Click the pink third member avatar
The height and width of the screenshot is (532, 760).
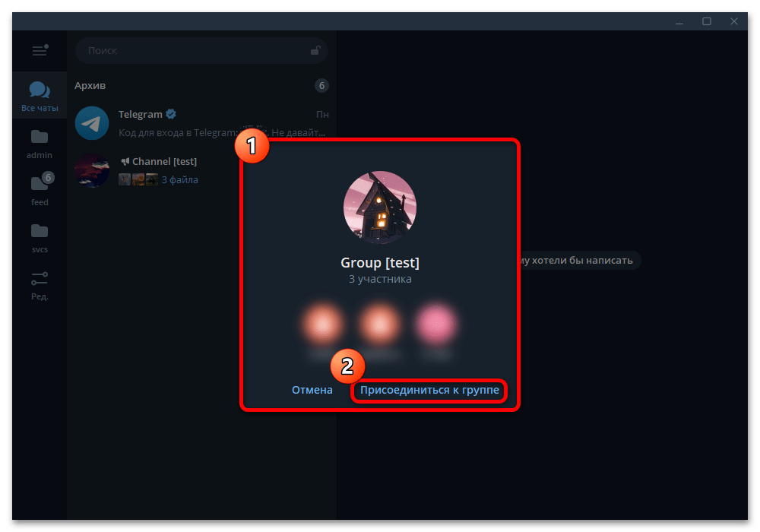(x=437, y=324)
